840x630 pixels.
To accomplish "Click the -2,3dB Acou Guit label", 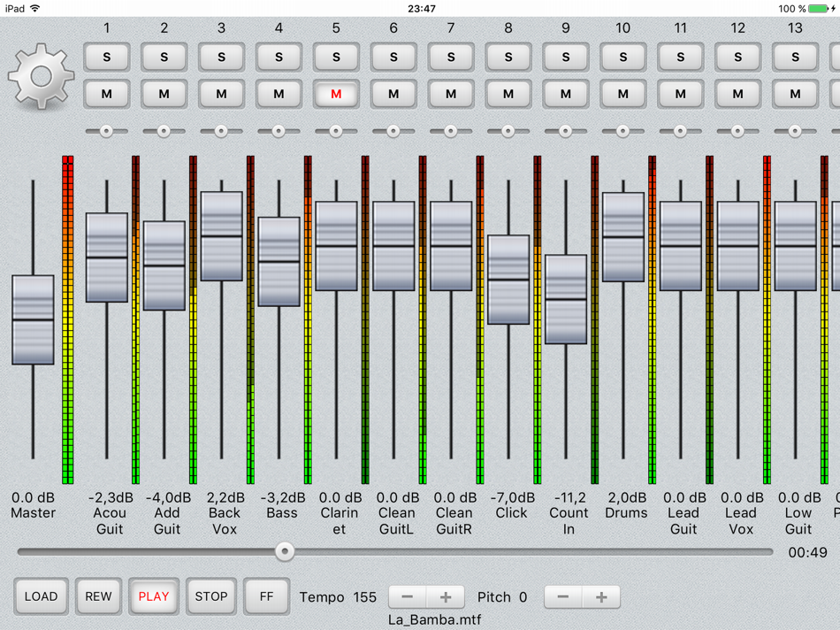I will point(110,513).
